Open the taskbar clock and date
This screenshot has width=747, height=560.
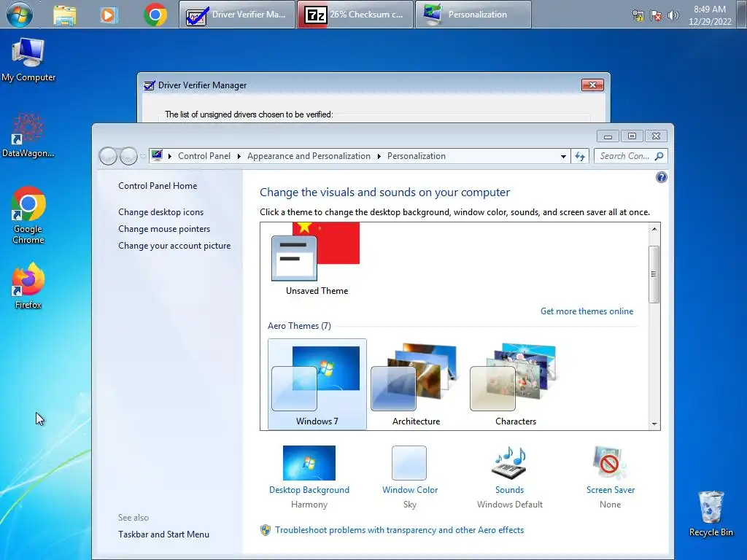(709, 15)
